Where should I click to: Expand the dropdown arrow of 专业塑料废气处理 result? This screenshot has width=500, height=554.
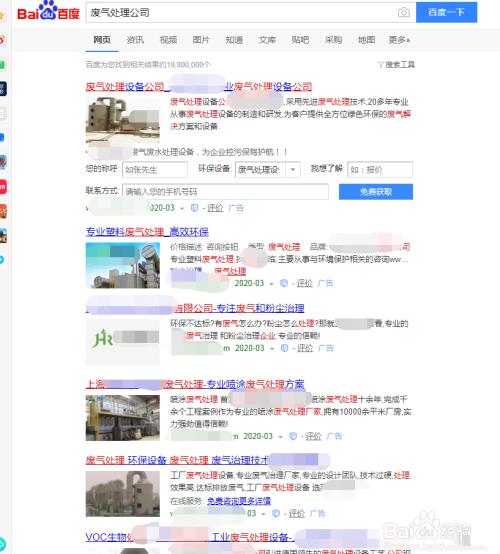271,284
